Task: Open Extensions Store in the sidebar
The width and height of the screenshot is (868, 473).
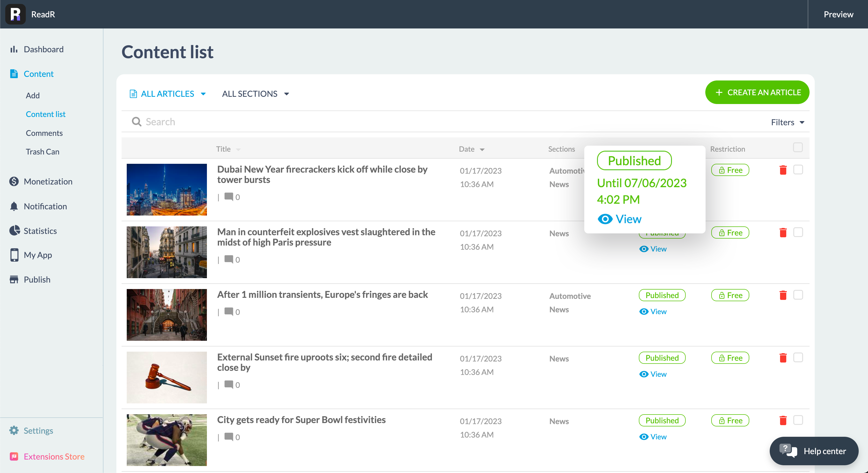Action: pos(54,456)
